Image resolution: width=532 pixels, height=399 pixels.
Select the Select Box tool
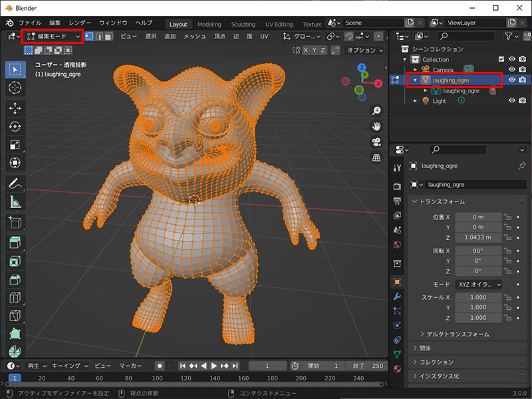[15, 70]
